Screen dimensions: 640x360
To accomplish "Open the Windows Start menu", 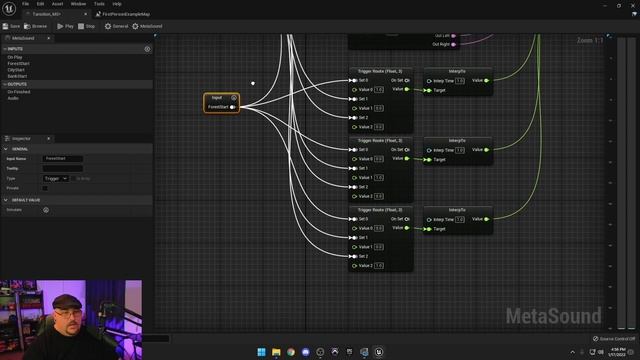I will tap(262, 352).
